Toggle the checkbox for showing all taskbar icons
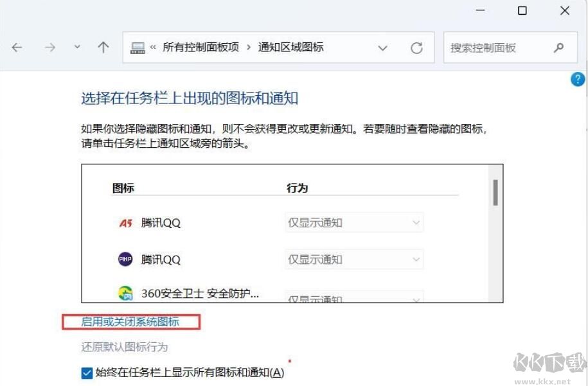Viewport: 588px width, 386px height. [x=86, y=372]
